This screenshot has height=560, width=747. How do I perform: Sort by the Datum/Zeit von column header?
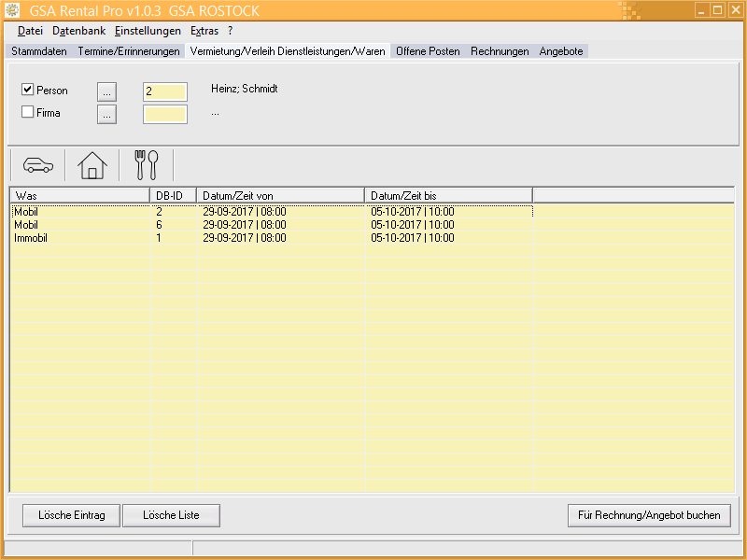pyautogui.click(x=280, y=195)
